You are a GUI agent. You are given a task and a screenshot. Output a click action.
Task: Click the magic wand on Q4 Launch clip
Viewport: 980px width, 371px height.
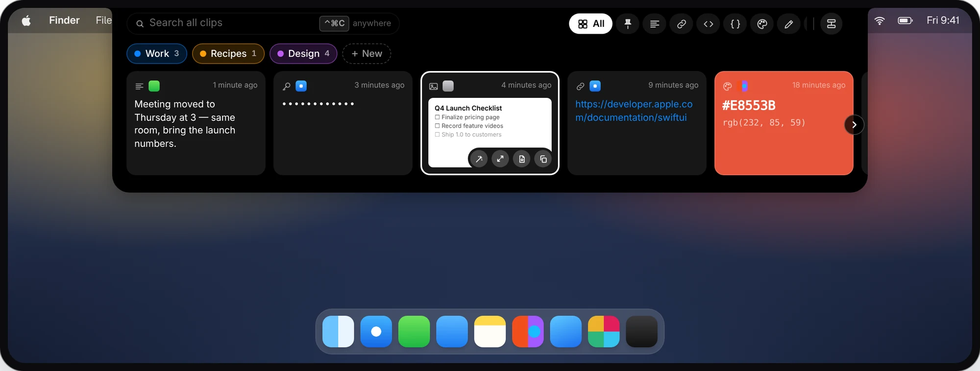pos(479,159)
